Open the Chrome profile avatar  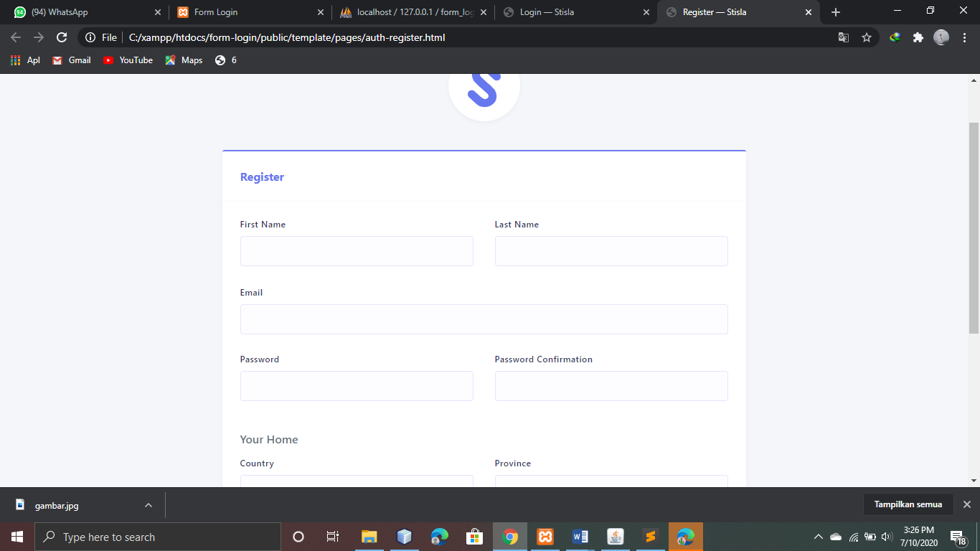pos(941,37)
